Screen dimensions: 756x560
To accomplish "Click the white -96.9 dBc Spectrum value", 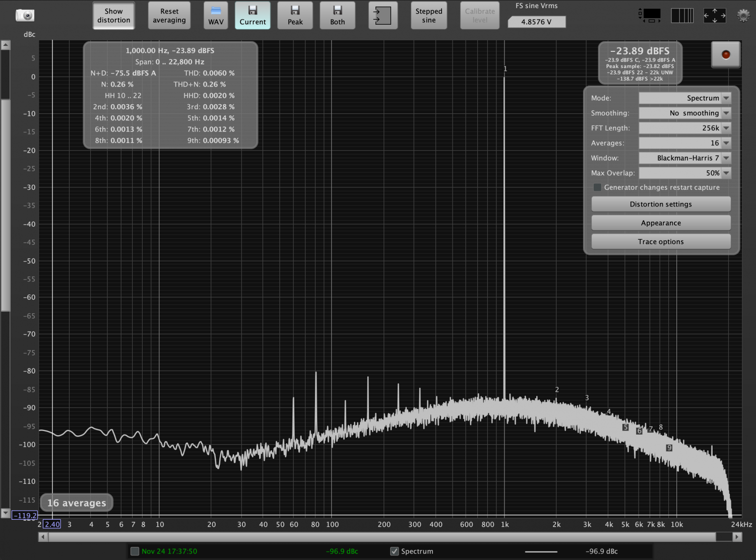I will tap(601, 551).
